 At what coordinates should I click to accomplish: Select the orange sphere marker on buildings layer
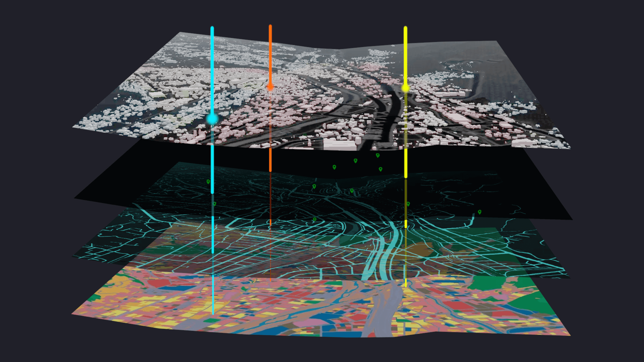click(x=270, y=87)
